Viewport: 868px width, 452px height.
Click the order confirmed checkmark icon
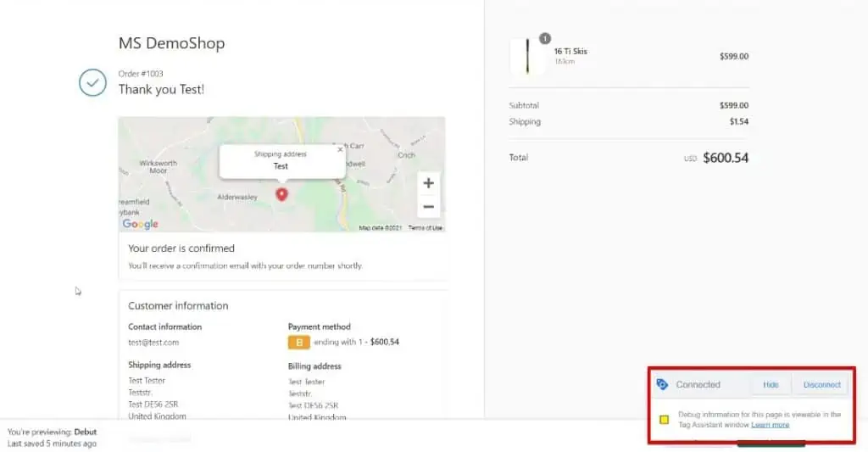pyautogui.click(x=92, y=82)
